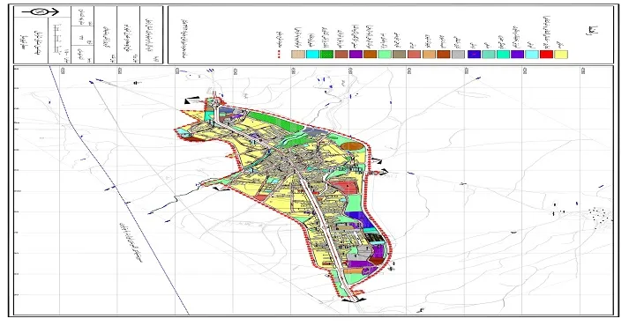Select the dark blue legend swatch

474,54
